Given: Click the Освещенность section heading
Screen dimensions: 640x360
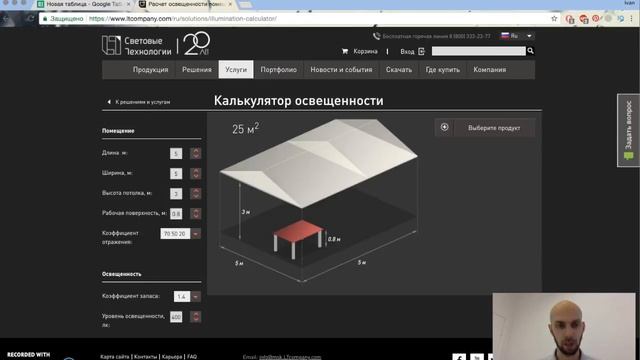Looking at the screenshot, I should point(122,274).
